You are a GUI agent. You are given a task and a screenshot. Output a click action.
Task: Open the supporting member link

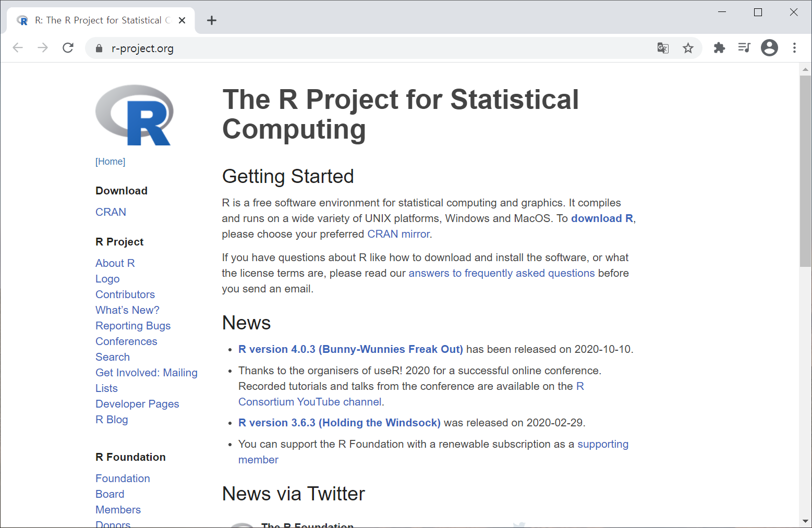603,444
